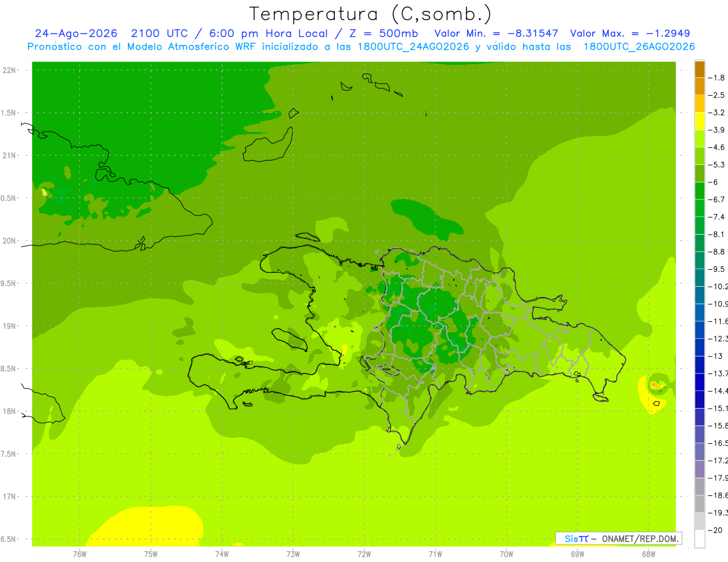Image resolution: width=728 pixels, height=562 pixels.
Task: Click the '18N' latitude label
Action: (9, 412)
